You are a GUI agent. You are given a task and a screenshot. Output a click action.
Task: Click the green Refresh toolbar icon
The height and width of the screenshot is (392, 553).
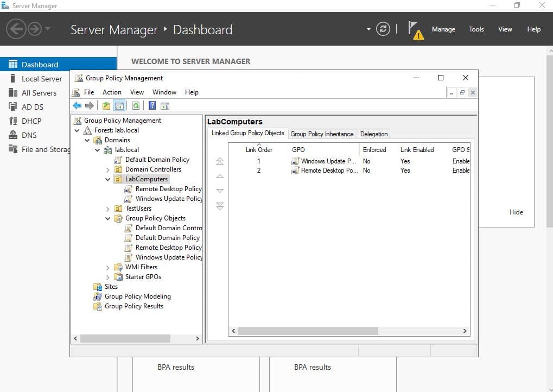tap(136, 106)
